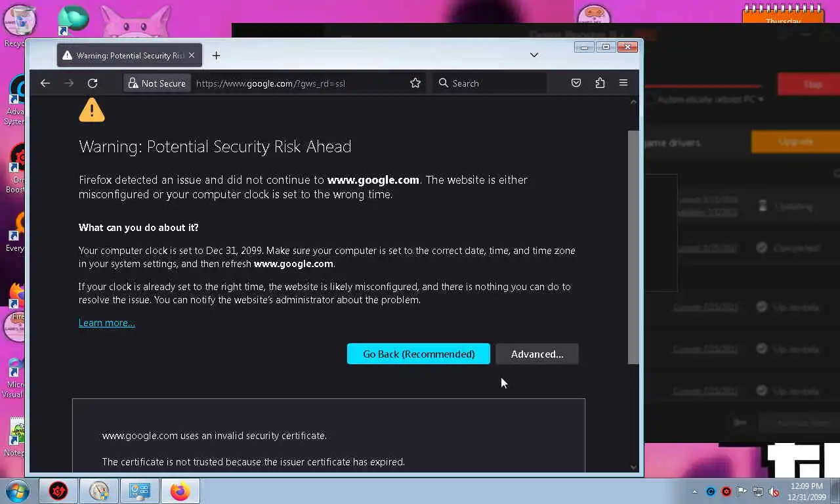Click scrollbar up arrow in Firefox
This screenshot has width=840, height=504.
pyautogui.click(x=633, y=102)
